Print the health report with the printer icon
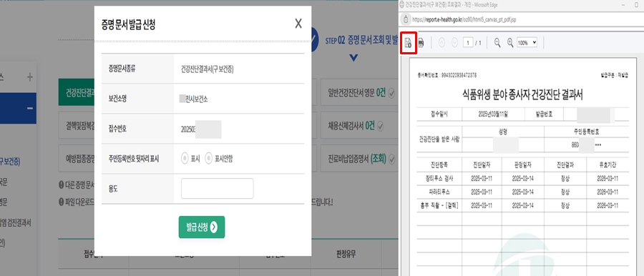 [421, 42]
